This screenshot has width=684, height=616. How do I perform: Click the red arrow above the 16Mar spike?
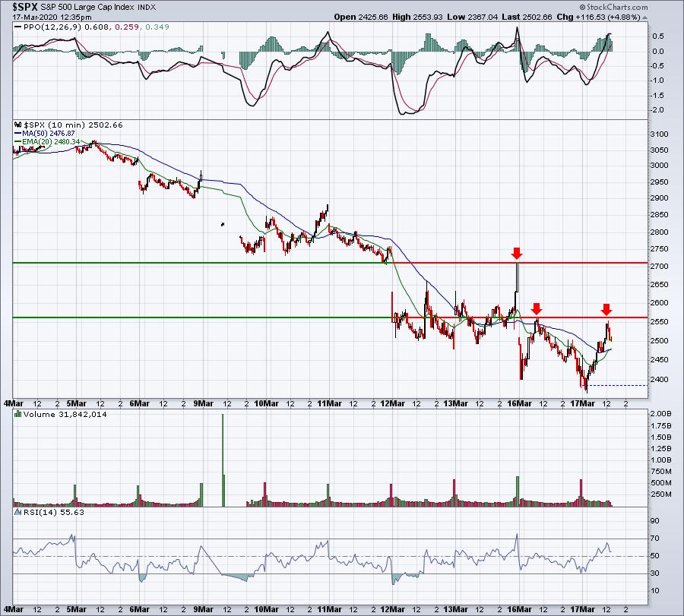click(517, 253)
